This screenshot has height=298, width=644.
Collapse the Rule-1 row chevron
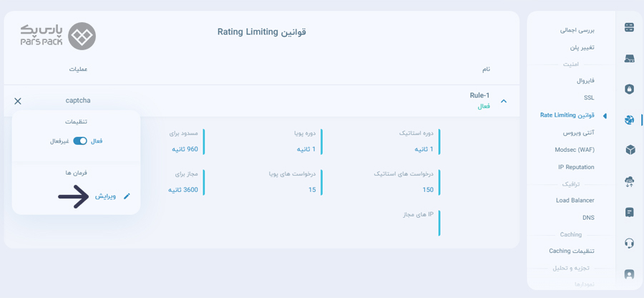tap(504, 101)
